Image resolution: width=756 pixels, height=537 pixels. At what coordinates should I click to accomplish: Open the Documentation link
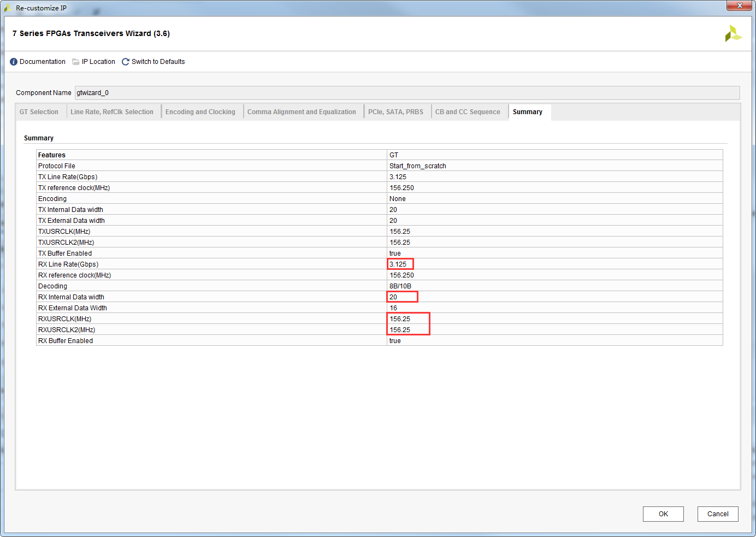tap(43, 62)
